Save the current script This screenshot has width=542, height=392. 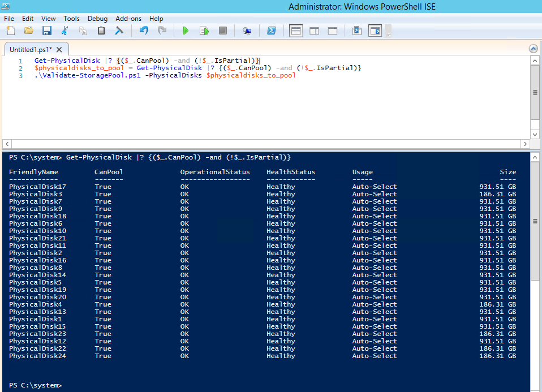(x=46, y=31)
